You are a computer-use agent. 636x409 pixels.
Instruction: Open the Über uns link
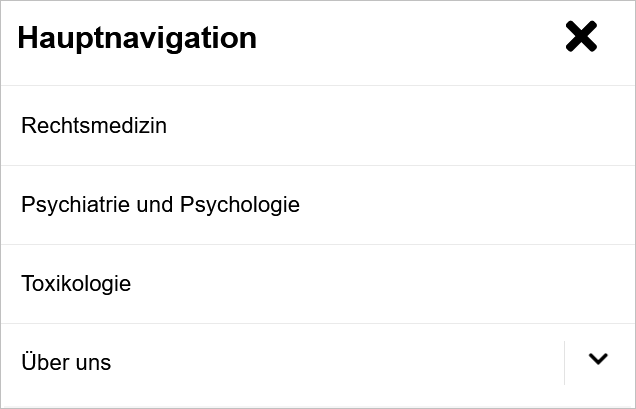66,363
